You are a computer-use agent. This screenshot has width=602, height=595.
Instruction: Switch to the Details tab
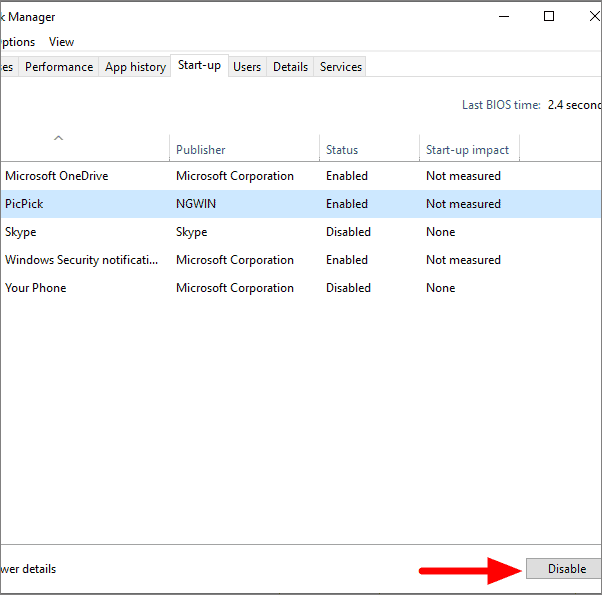[290, 67]
